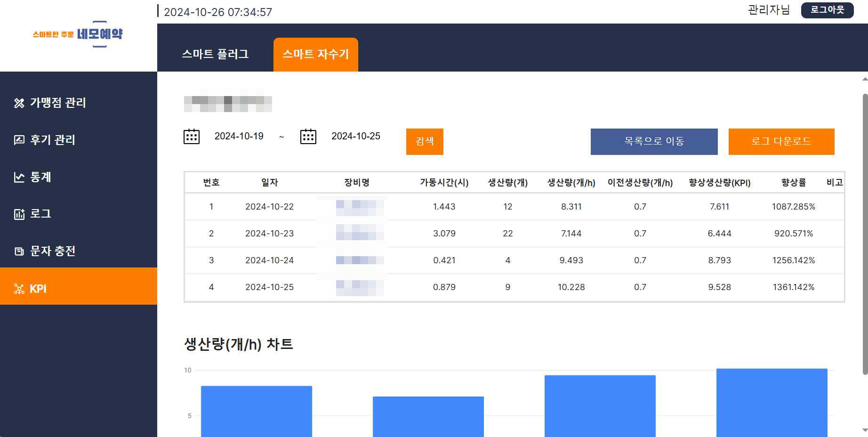
Task: Click date cell 2024-10-25 in table
Action: 270,287
